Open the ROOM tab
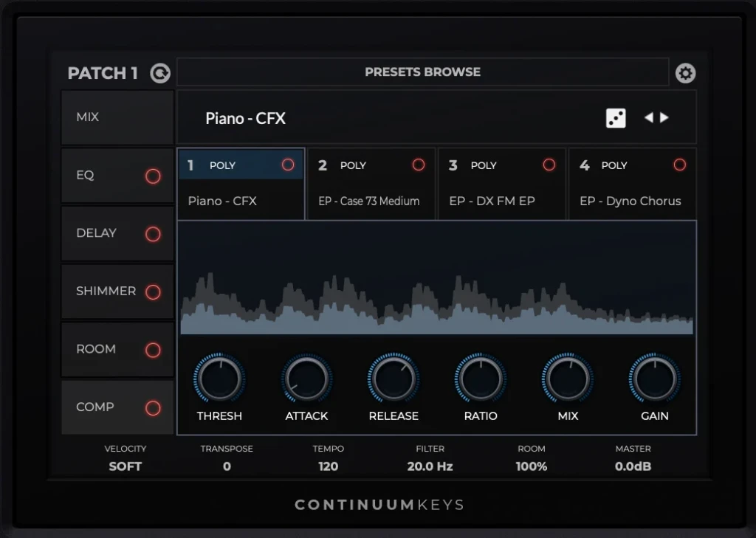Viewport: 756px width, 538px height. point(117,349)
